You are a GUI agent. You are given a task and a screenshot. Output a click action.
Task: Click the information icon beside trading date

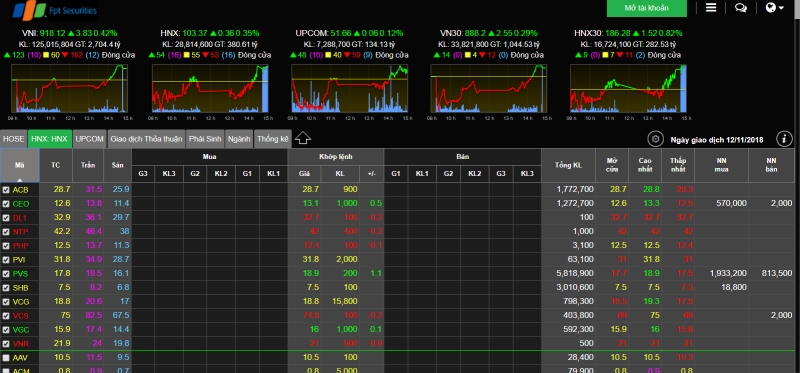click(x=784, y=139)
